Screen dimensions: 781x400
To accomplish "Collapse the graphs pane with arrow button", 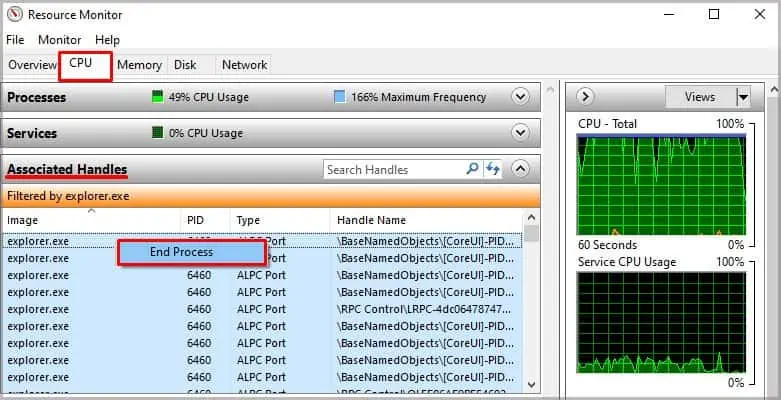I will (585, 96).
